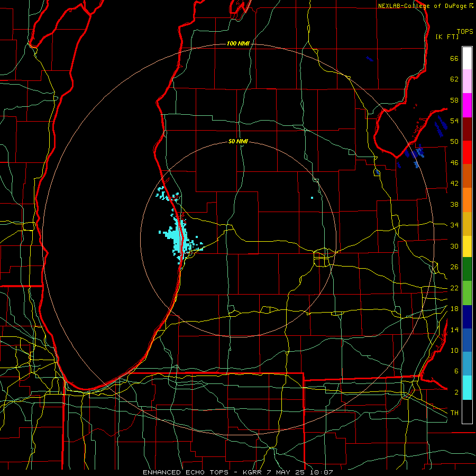
Task: Click the legend value 6
Action: pyautogui.click(x=456, y=371)
